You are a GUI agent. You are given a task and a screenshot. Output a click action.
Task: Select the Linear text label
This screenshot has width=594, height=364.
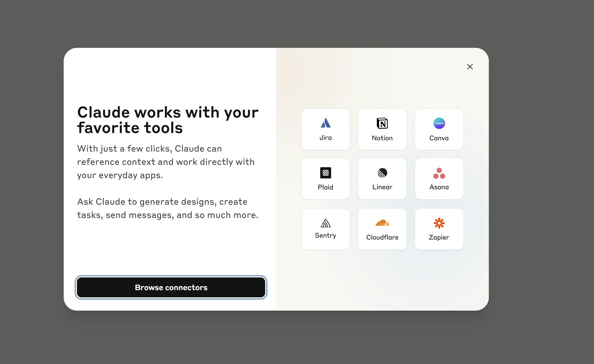(382, 187)
